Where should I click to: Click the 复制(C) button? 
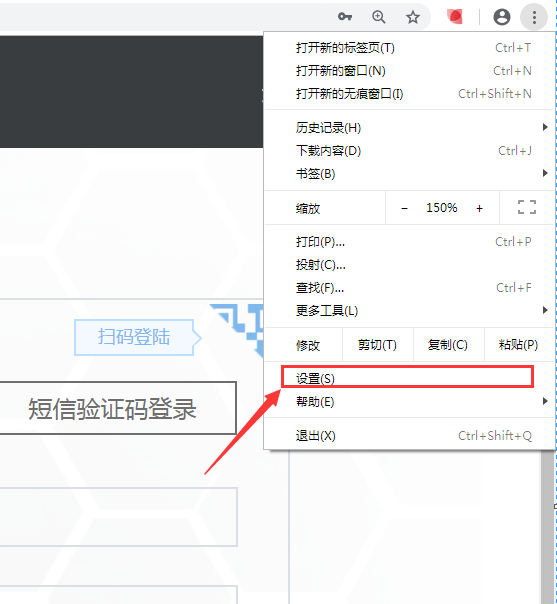tap(448, 345)
